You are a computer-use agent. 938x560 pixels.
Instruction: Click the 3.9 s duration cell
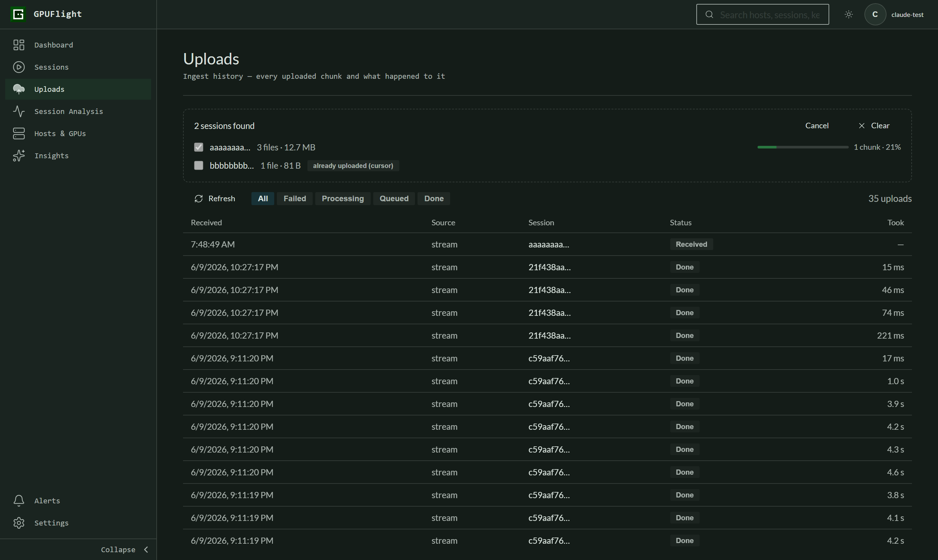click(895, 404)
